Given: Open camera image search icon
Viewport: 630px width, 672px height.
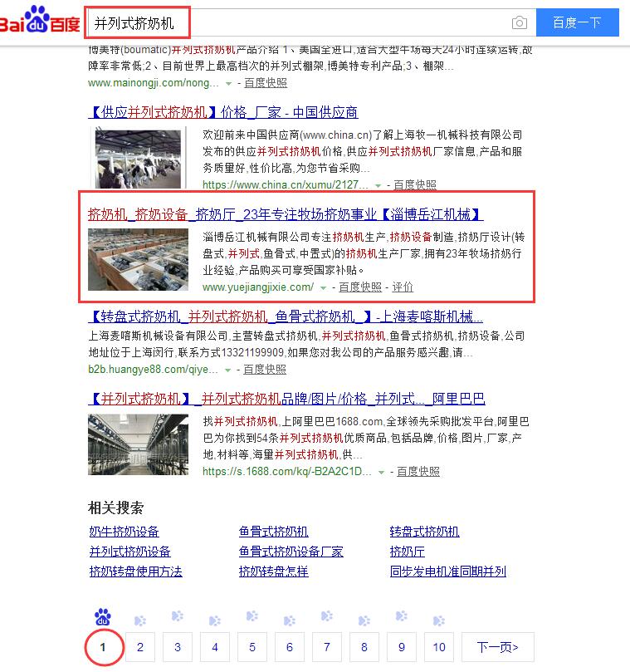Looking at the screenshot, I should click(x=520, y=22).
